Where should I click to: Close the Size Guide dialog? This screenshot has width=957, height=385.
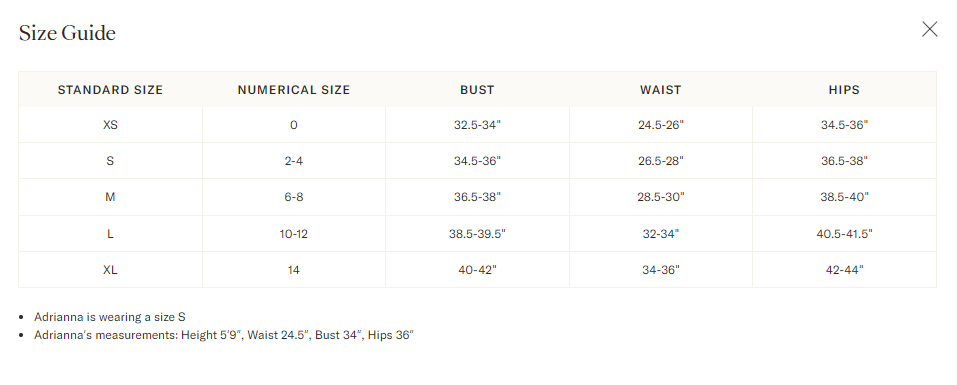pos(929,29)
